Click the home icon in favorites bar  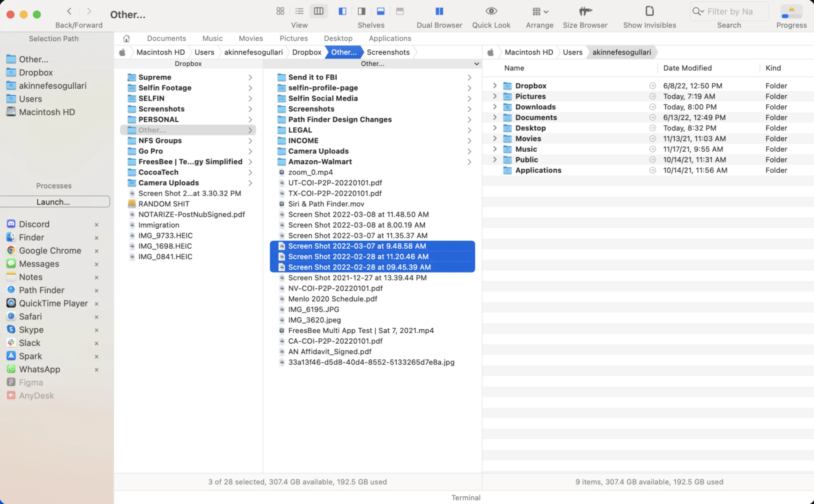point(126,38)
